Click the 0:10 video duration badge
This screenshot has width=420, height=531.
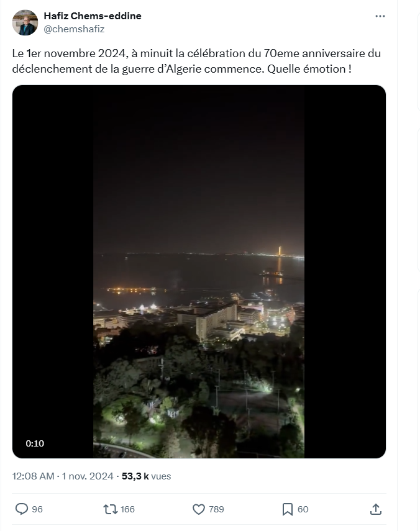tap(35, 443)
